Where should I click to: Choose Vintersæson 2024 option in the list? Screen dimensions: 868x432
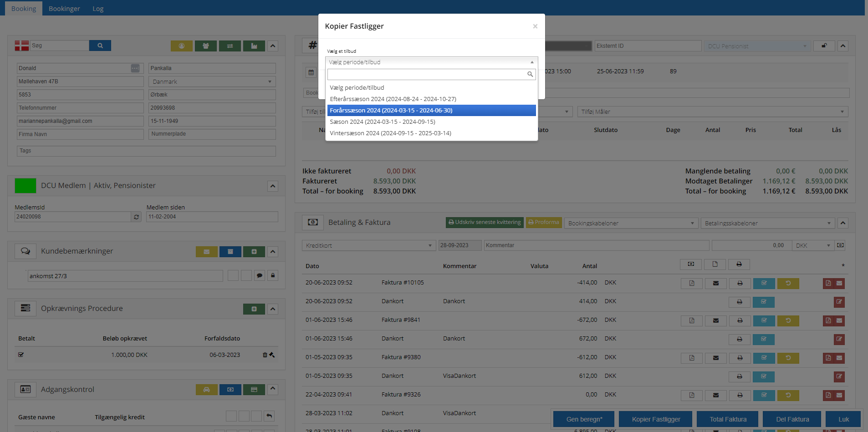(390, 133)
